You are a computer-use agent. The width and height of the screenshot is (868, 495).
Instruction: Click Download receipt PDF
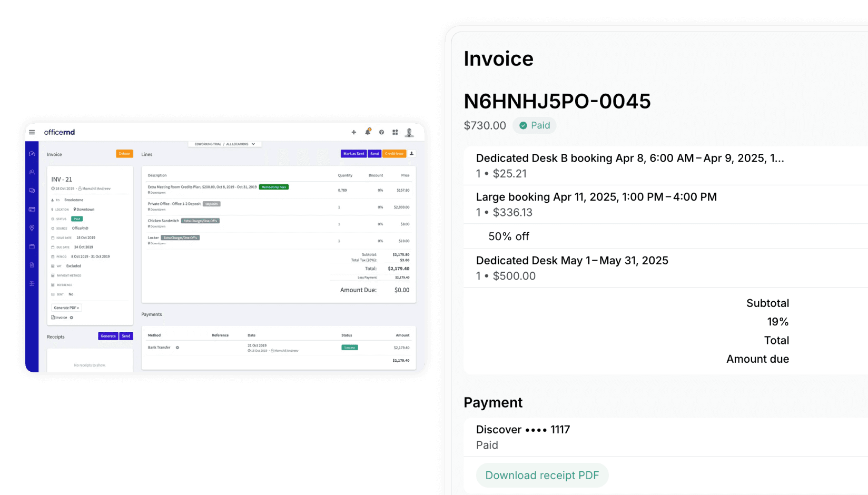pyautogui.click(x=542, y=475)
